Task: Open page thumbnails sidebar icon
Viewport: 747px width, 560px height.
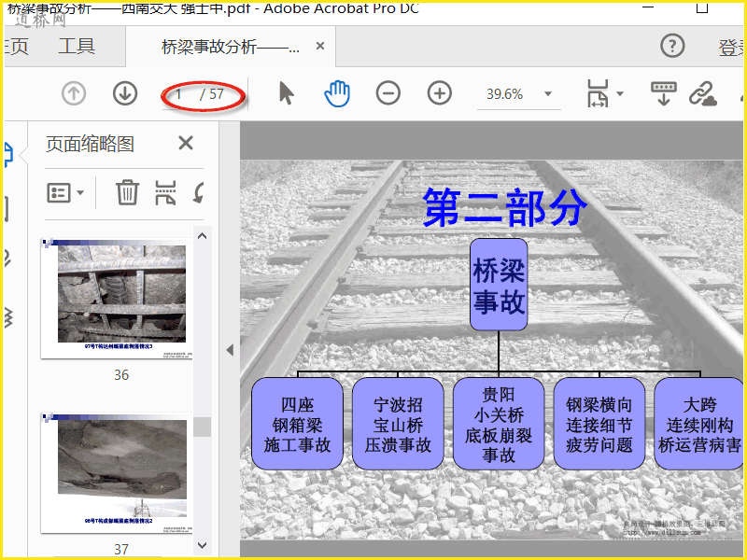Action: pyautogui.click(x=8, y=154)
